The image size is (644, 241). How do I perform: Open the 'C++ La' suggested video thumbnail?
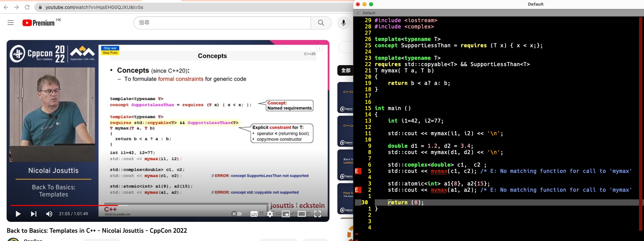pyautogui.click(x=345, y=131)
